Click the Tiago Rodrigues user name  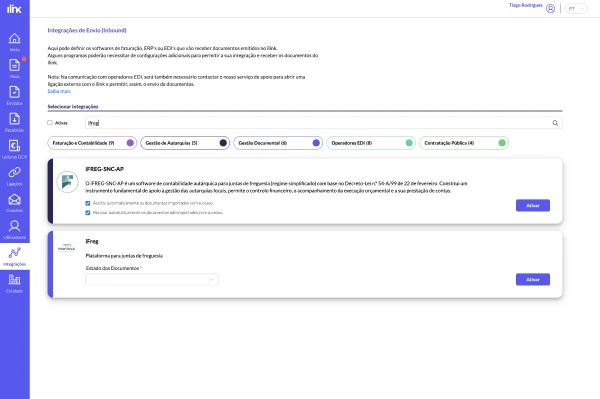(525, 5)
